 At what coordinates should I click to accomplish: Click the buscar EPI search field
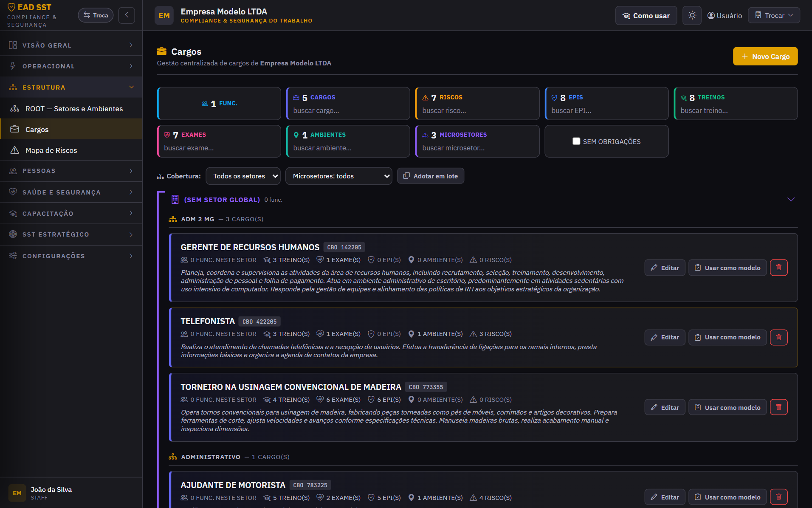click(x=606, y=110)
